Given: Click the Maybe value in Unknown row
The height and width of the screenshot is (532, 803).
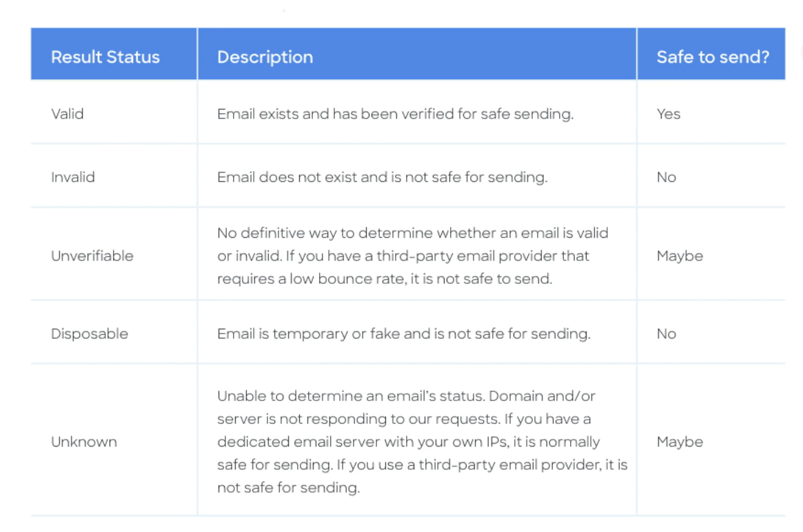Looking at the screenshot, I should click(680, 442).
